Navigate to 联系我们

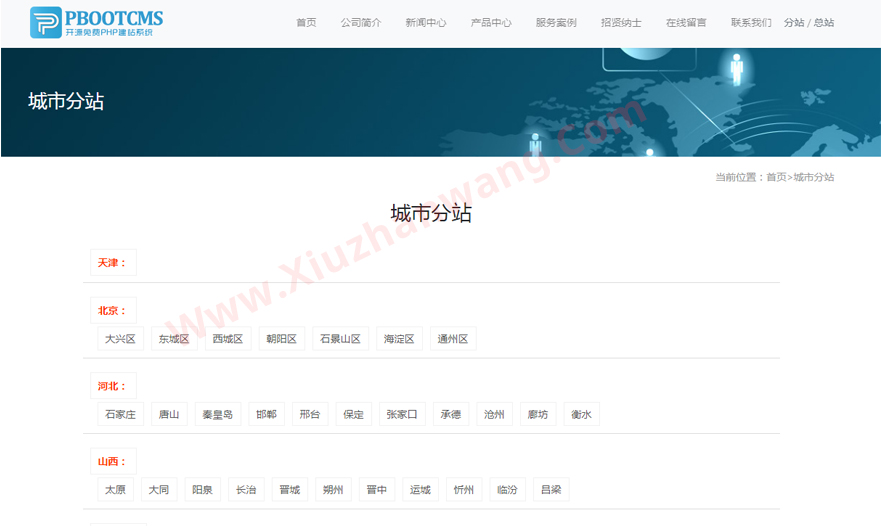(751, 23)
